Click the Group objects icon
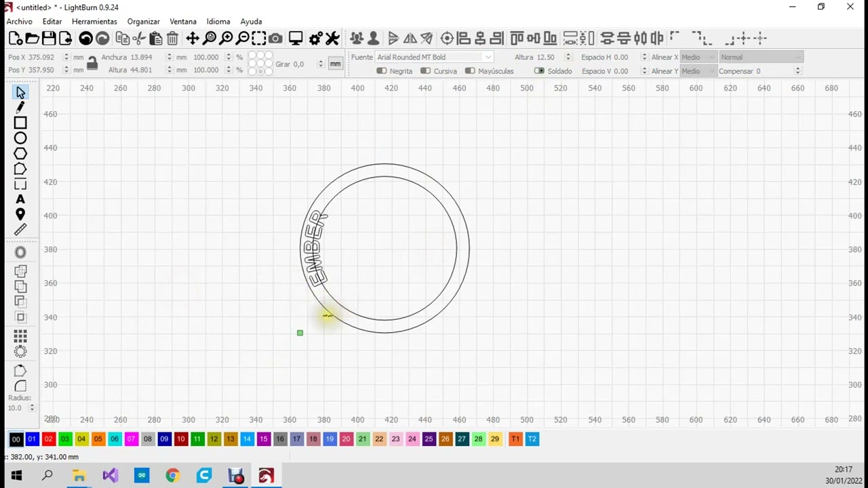Screen dimensions: 868x488 [x=357, y=39]
